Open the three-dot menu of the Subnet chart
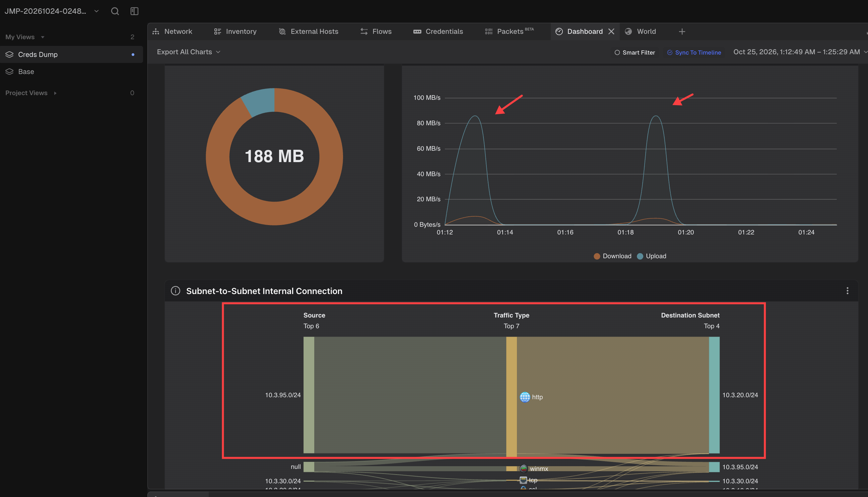 point(847,291)
